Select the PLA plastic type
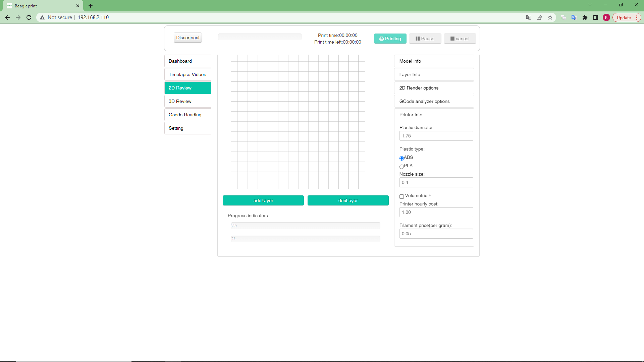Viewport: 644px width, 362px height. tap(401, 167)
